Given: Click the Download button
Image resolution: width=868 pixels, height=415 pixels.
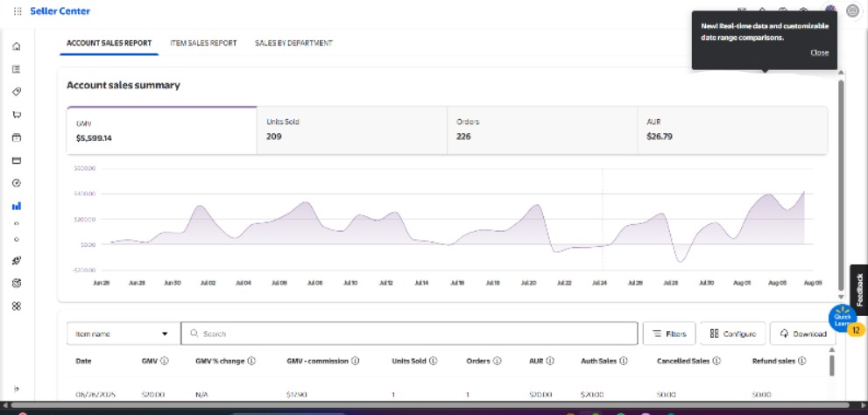Looking at the screenshot, I should tap(801, 334).
